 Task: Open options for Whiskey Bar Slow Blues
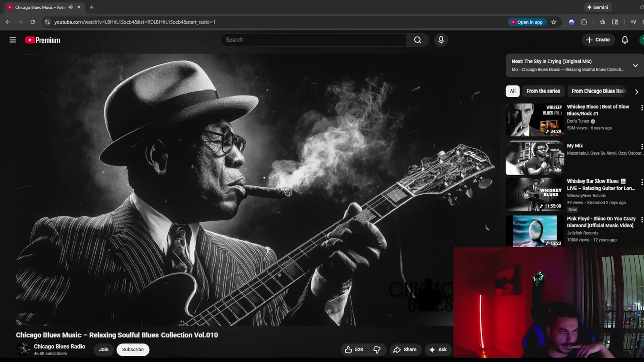[642, 182]
